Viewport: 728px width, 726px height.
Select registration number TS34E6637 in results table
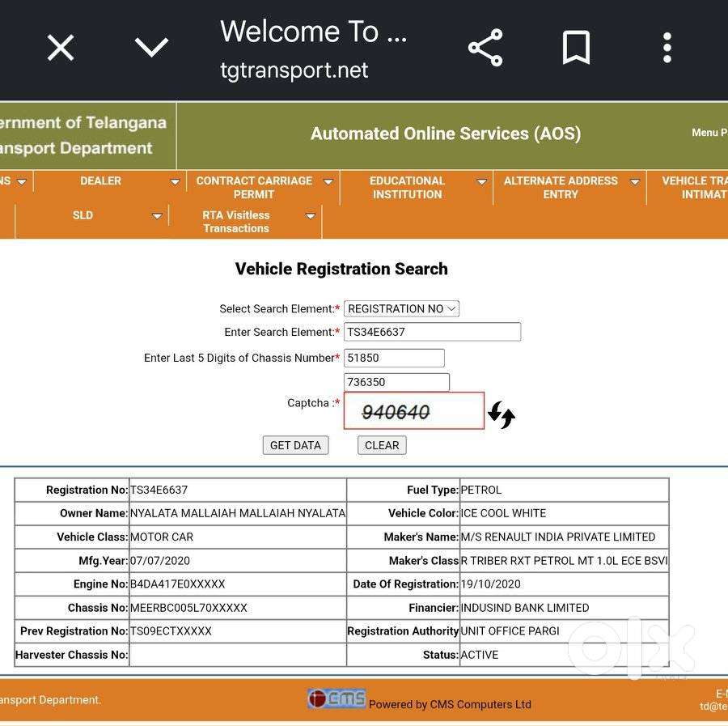click(159, 490)
